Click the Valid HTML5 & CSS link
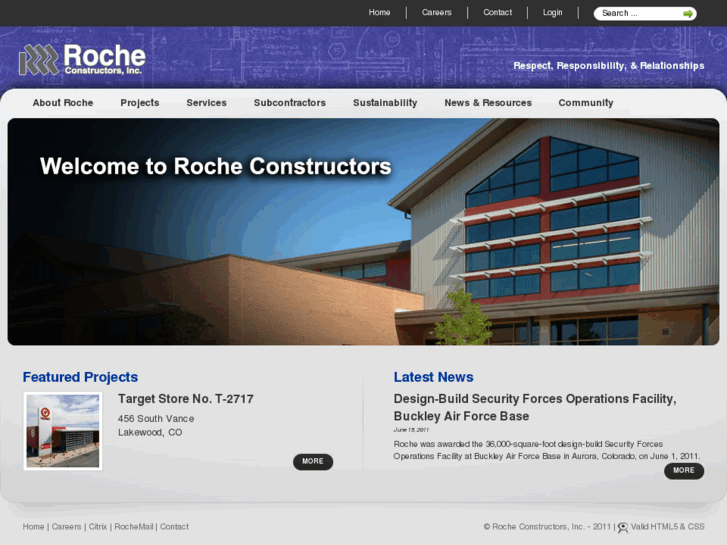This screenshot has height=545, width=727. [667, 527]
